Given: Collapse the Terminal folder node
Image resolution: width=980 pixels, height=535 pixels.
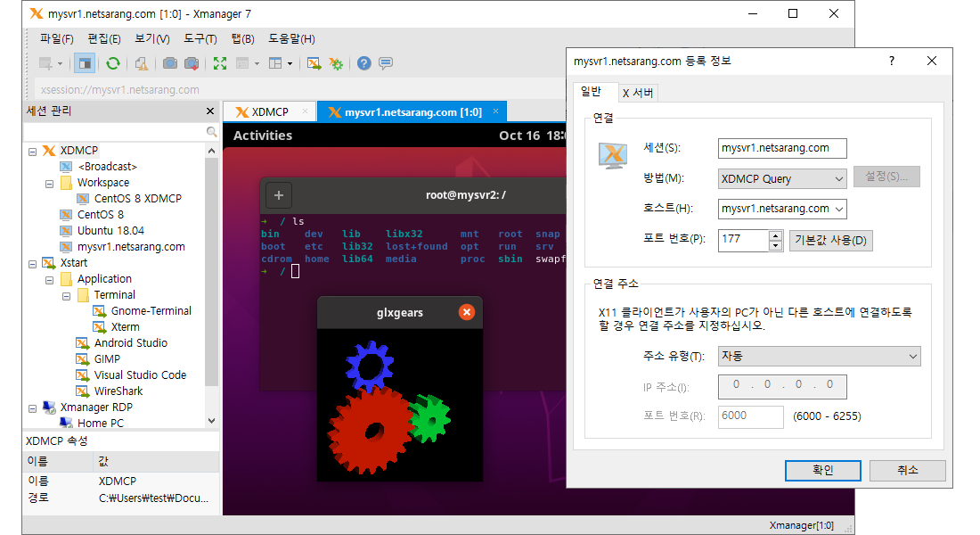Looking at the screenshot, I should (66, 296).
